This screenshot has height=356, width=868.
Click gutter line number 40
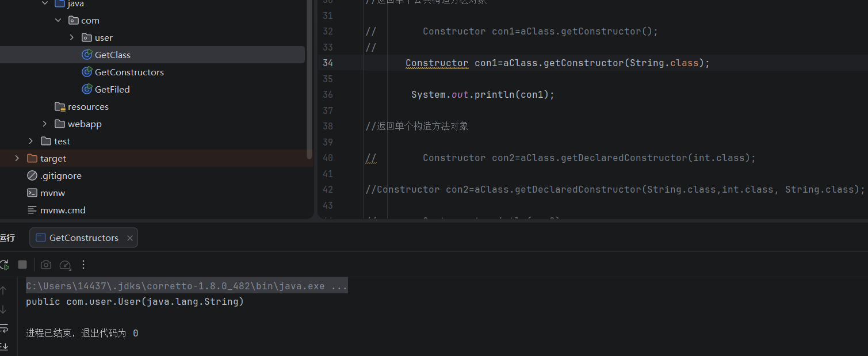point(327,158)
